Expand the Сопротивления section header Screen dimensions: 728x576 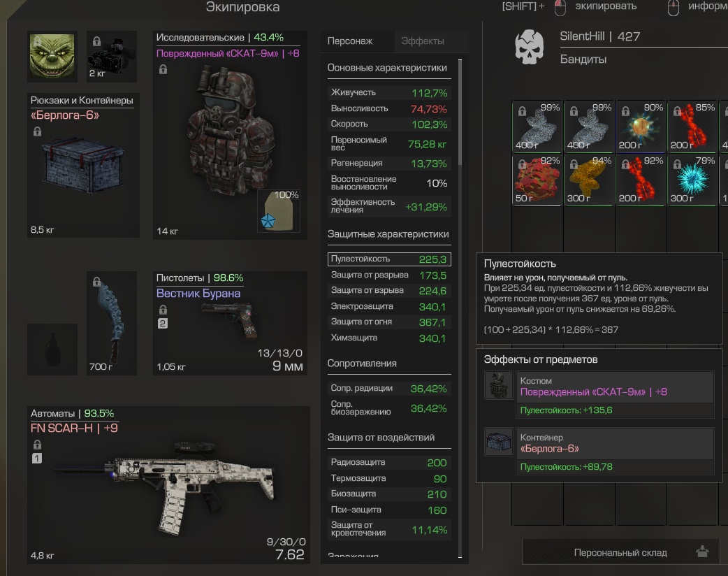click(x=362, y=363)
